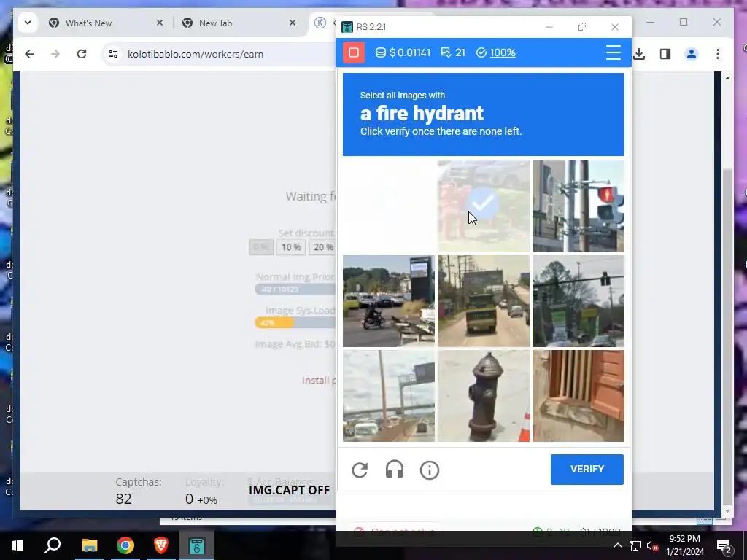Open the Windows Start menu

point(18,545)
